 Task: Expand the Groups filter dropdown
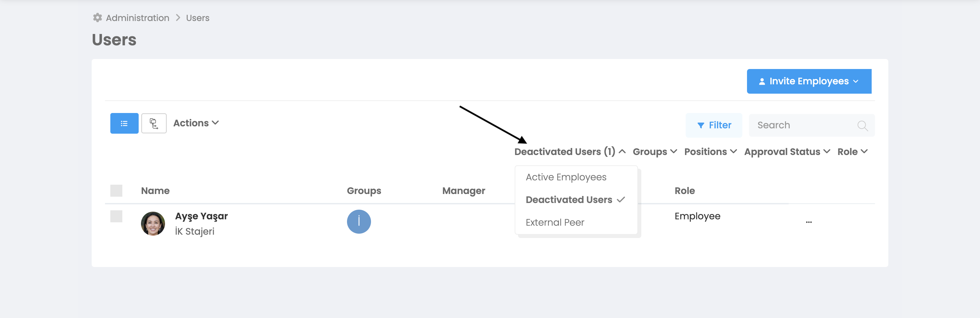654,152
